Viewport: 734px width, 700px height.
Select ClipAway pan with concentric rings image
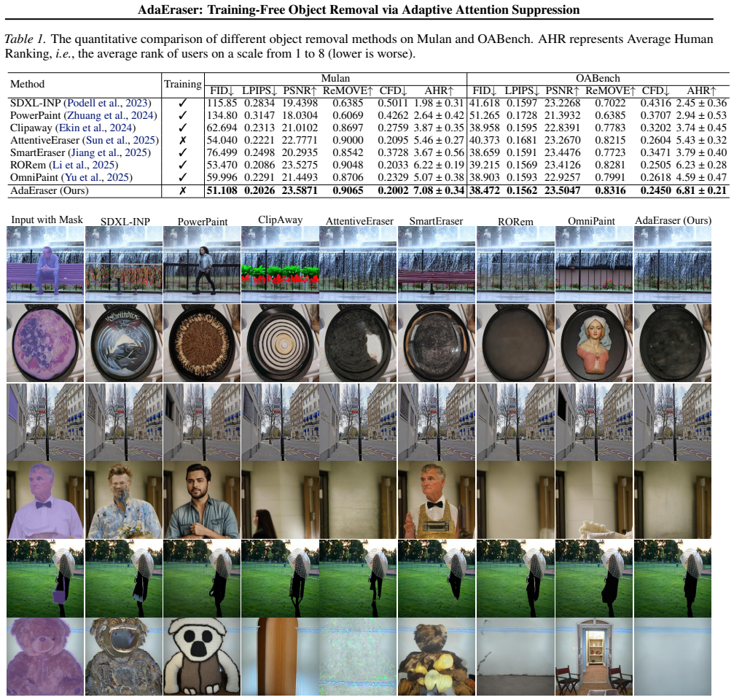point(280,343)
